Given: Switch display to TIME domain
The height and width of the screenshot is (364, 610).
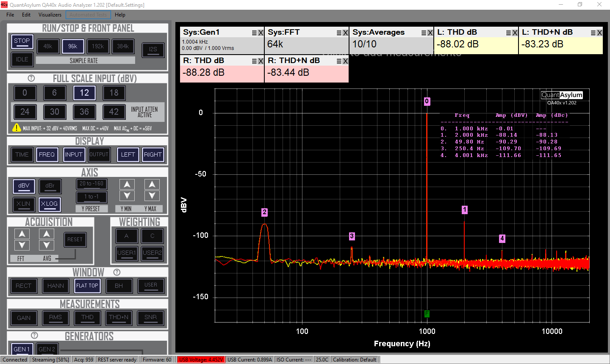Looking at the screenshot, I should click(x=22, y=154).
